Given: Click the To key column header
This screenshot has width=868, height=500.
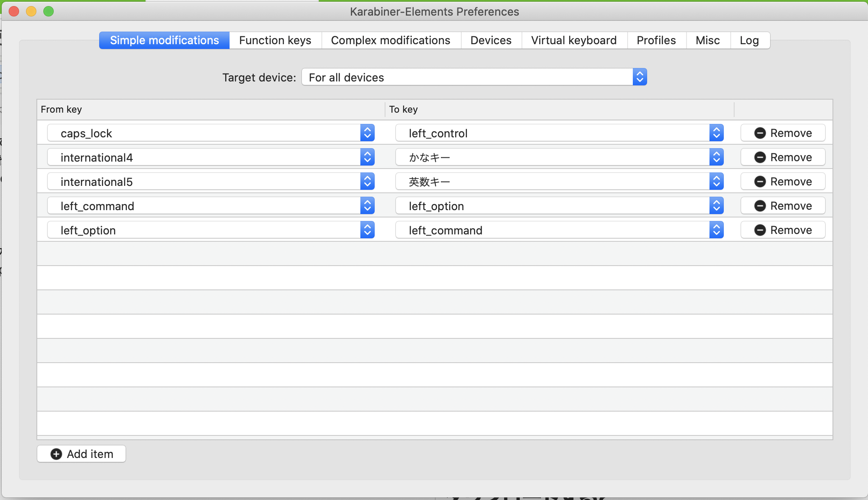Looking at the screenshot, I should (x=560, y=110).
